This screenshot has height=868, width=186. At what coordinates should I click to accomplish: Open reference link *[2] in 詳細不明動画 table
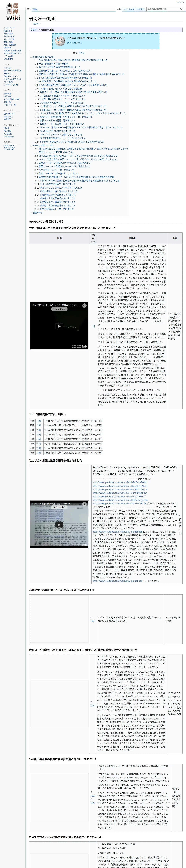click(39, 421)
